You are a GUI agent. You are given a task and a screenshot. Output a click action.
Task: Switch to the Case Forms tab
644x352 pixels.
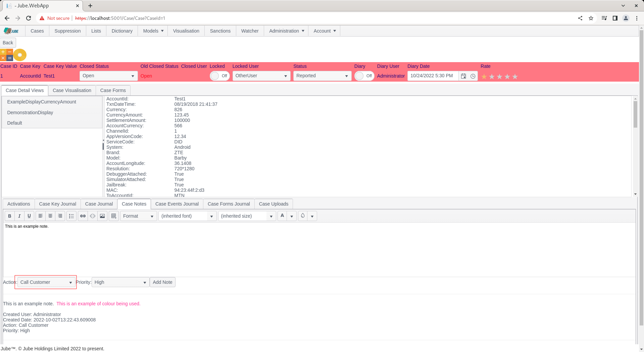pos(113,90)
